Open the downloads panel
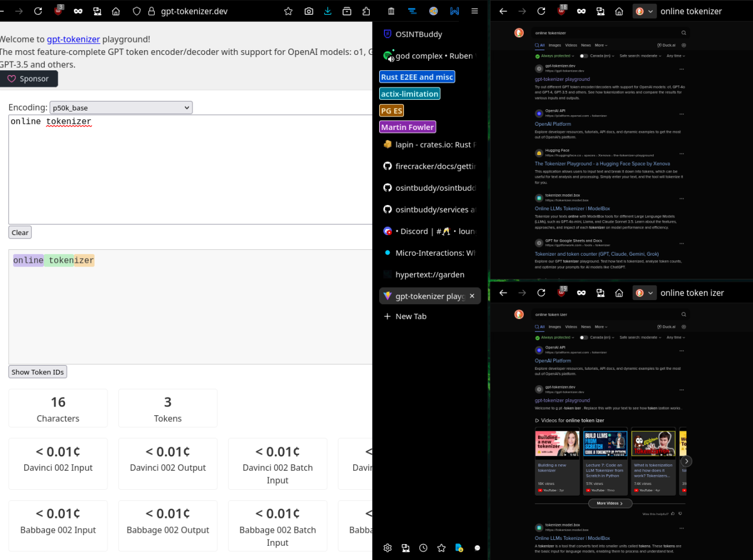This screenshot has width=753, height=560. pyautogui.click(x=328, y=11)
